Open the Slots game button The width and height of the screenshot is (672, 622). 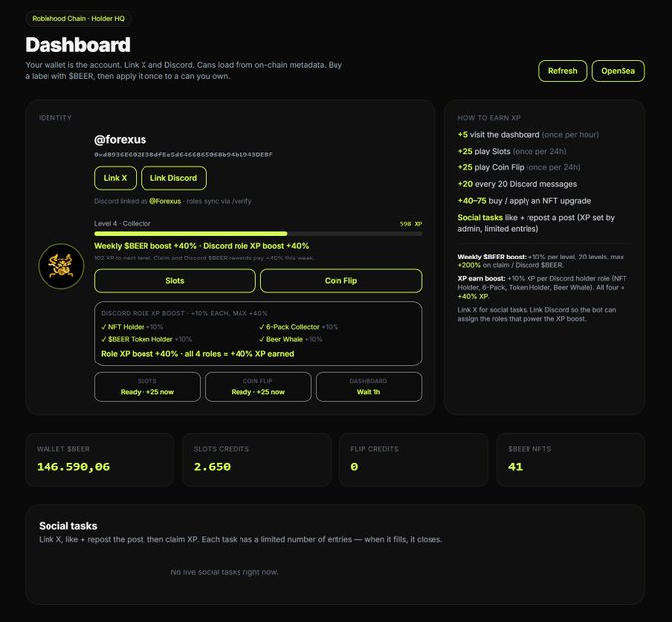(175, 281)
